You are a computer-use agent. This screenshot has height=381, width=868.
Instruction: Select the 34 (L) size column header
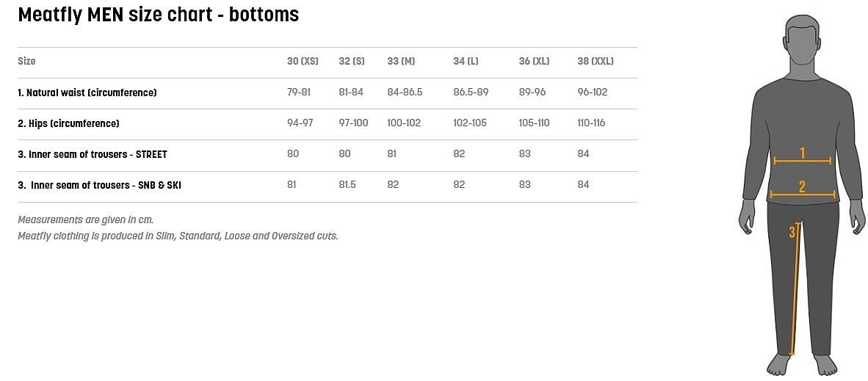pos(467,61)
